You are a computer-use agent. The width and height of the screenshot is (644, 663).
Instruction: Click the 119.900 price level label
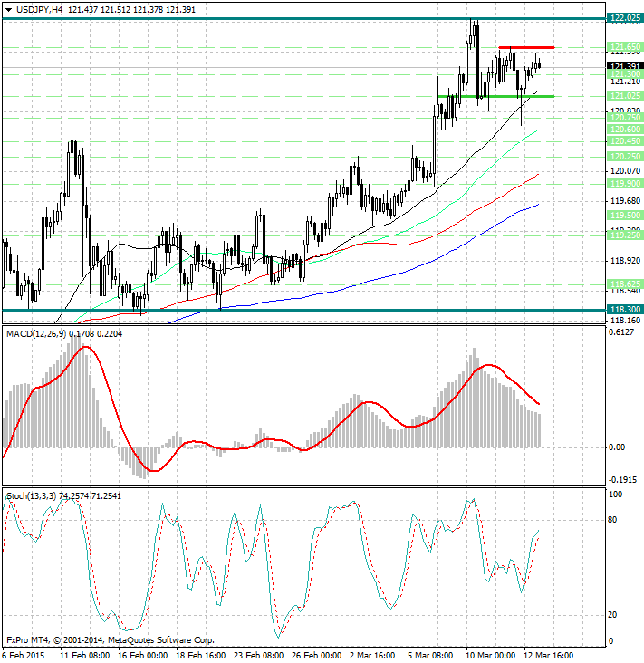pyautogui.click(x=625, y=184)
